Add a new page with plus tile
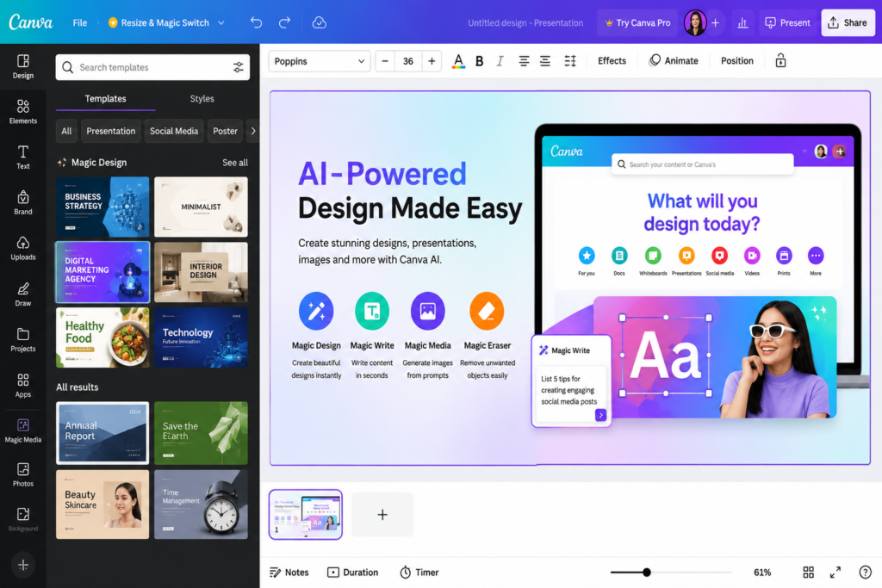This screenshot has width=882, height=588. pyautogui.click(x=382, y=514)
